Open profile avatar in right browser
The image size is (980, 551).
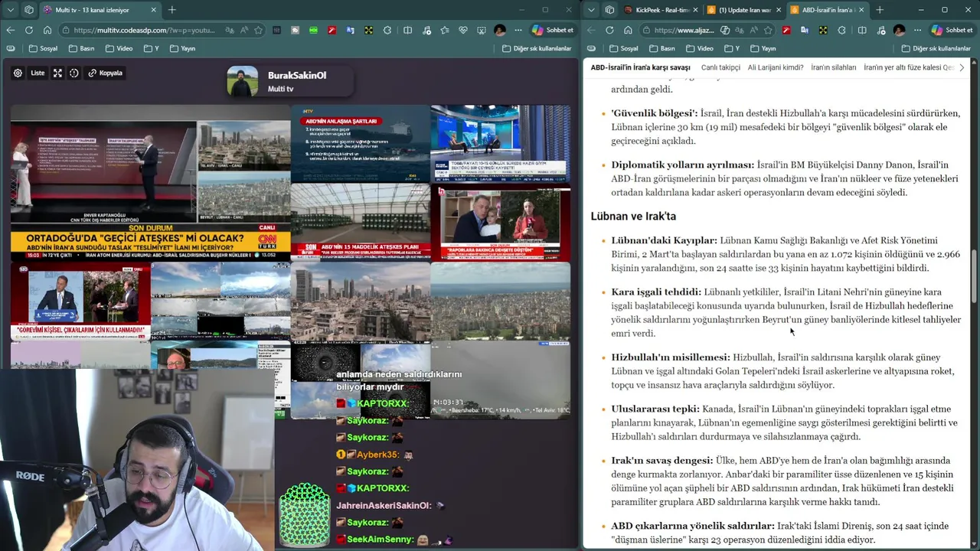pyautogui.click(x=899, y=30)
